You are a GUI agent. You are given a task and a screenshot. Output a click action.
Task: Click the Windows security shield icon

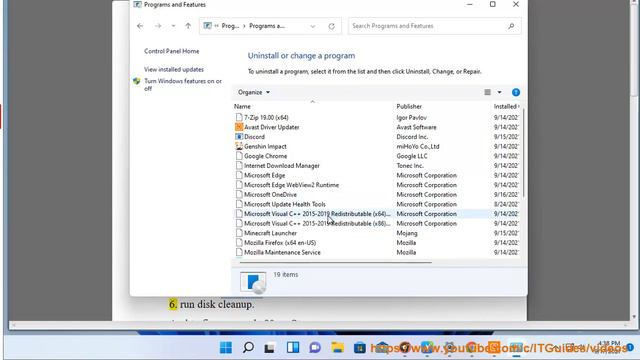click(x=137, y=81)
